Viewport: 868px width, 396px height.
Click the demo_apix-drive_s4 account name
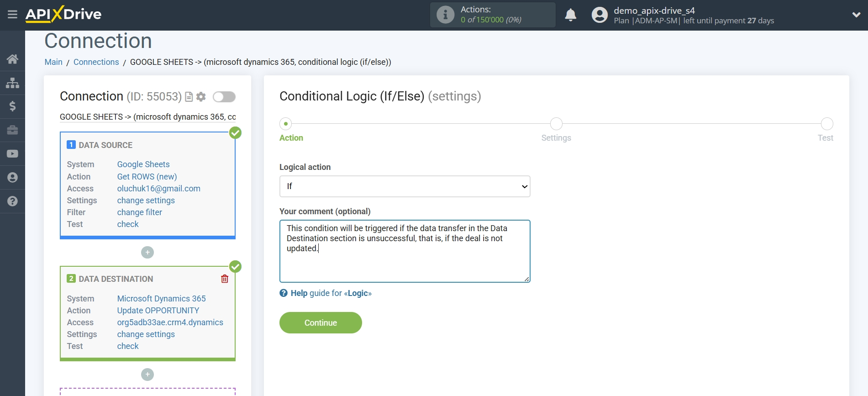(654, 11)
